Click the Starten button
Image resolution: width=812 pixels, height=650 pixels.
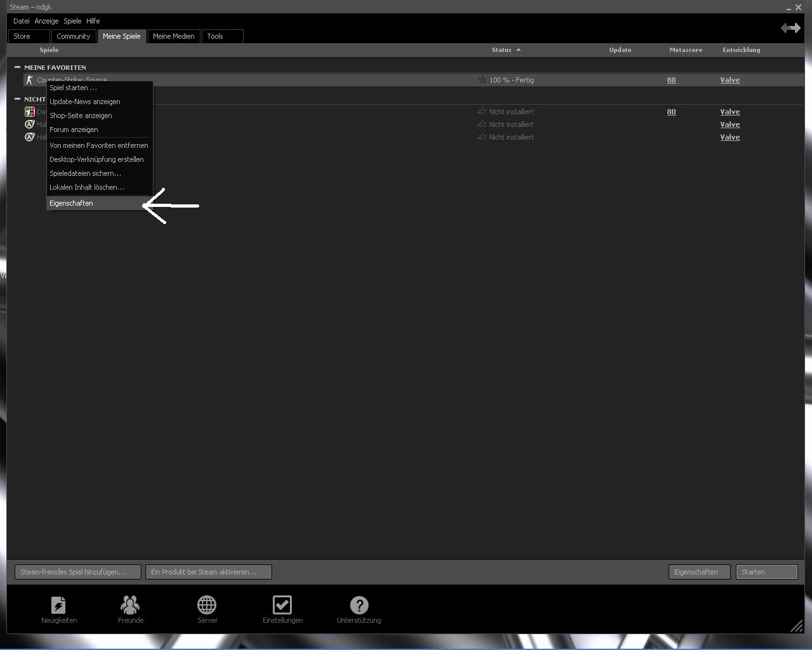click(x=766, y=572)
